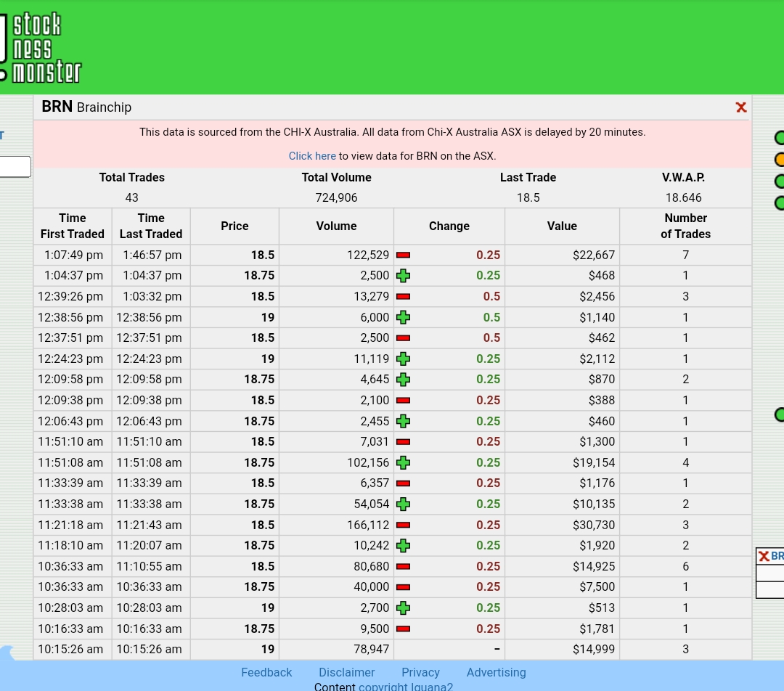The image size is (784, 691).
Task: Click the red minus icon in the 12:09:38 pm row
Action: click(x=403, y=401)
